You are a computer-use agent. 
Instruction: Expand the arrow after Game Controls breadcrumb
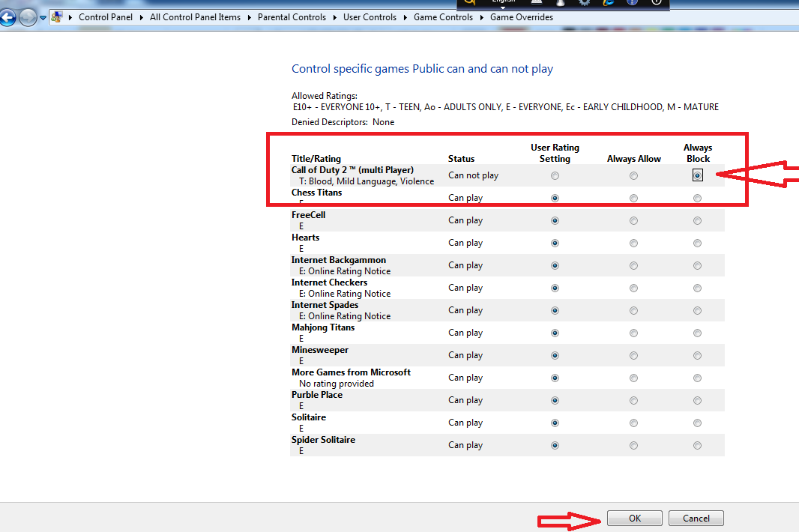click(x=481, y=17)
